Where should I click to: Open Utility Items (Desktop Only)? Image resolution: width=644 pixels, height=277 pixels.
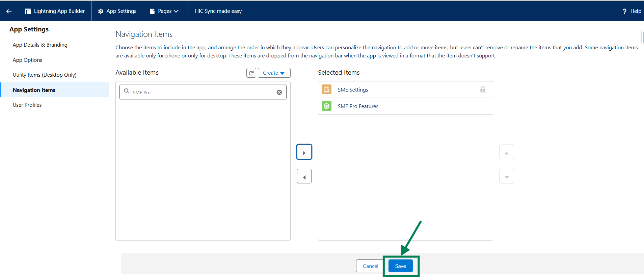pos(45,75)
